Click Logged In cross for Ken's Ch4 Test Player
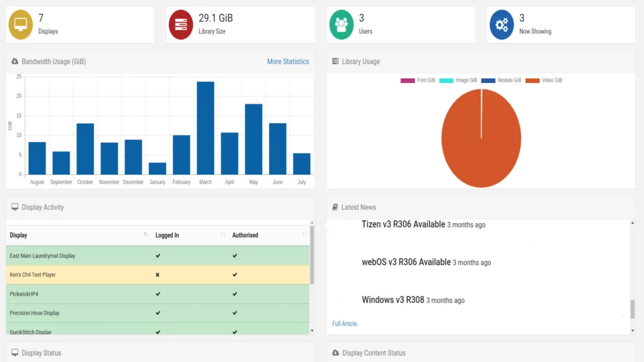Screen dimensions: 644x362 (x=157, y=275)
